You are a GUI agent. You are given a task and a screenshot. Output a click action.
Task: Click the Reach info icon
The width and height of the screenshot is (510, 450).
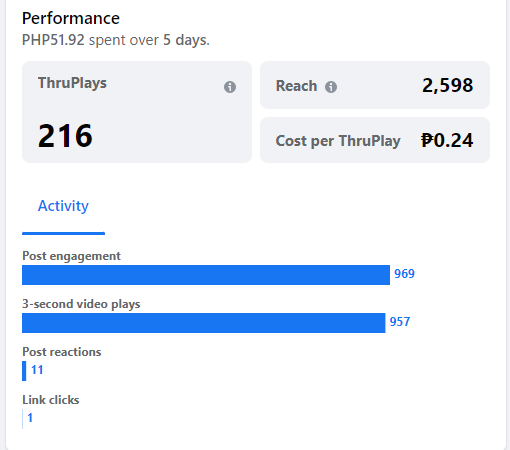(x=331, y=87)
